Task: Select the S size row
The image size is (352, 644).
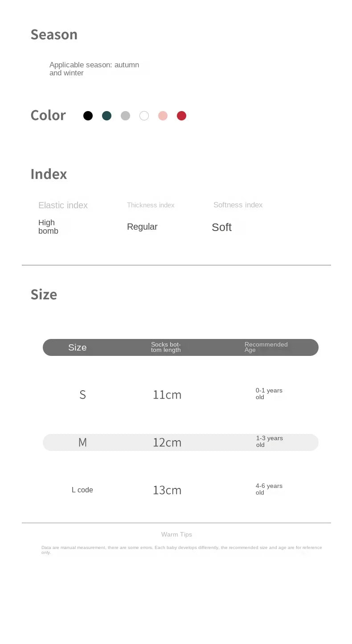Action: pyautogui.click(x=82, y=395)
